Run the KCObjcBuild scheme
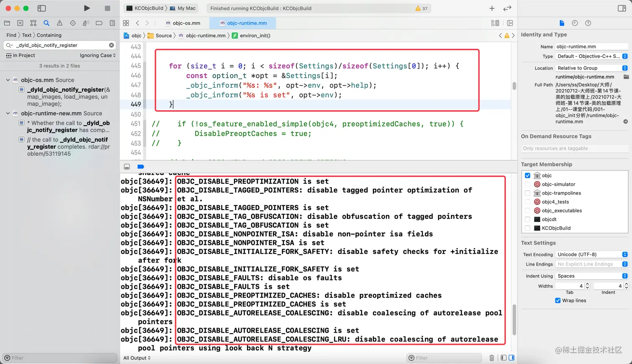The image size is (632, 364). [x=87, y=8]
